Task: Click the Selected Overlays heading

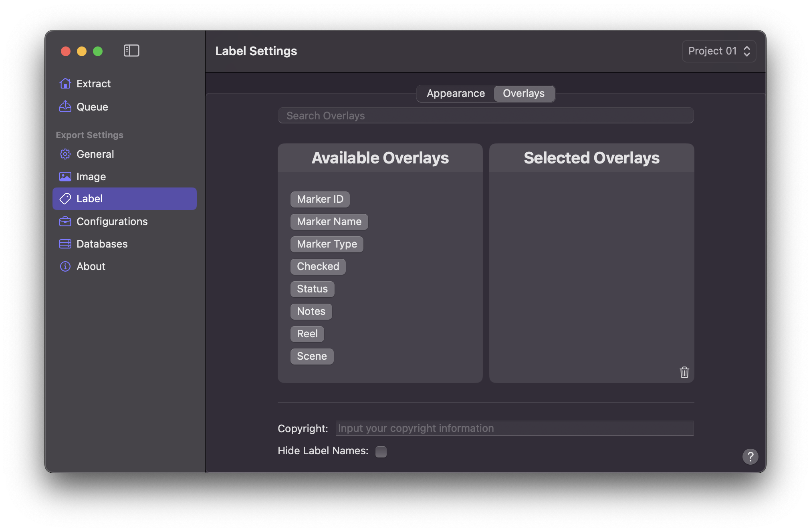Action: [x=591, y=158]
